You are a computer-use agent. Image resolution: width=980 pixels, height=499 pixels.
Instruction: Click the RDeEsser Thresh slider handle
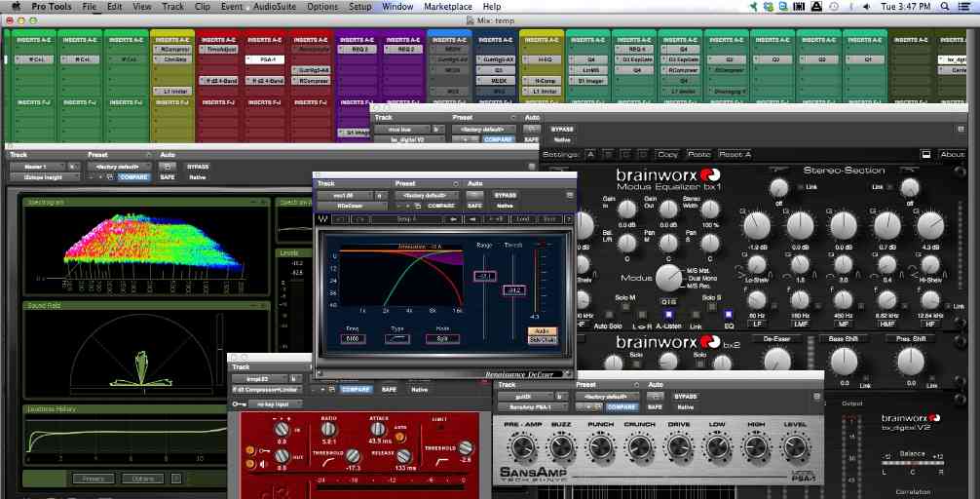click(513, 290)
